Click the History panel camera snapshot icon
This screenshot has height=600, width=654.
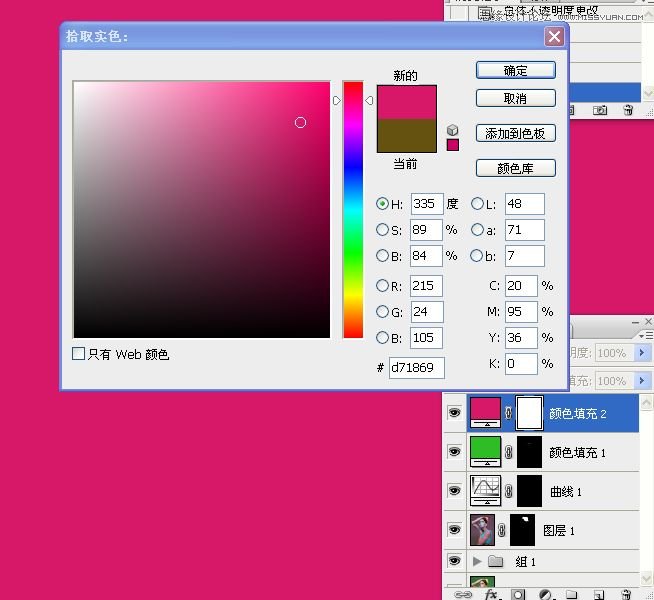point(600,110)
